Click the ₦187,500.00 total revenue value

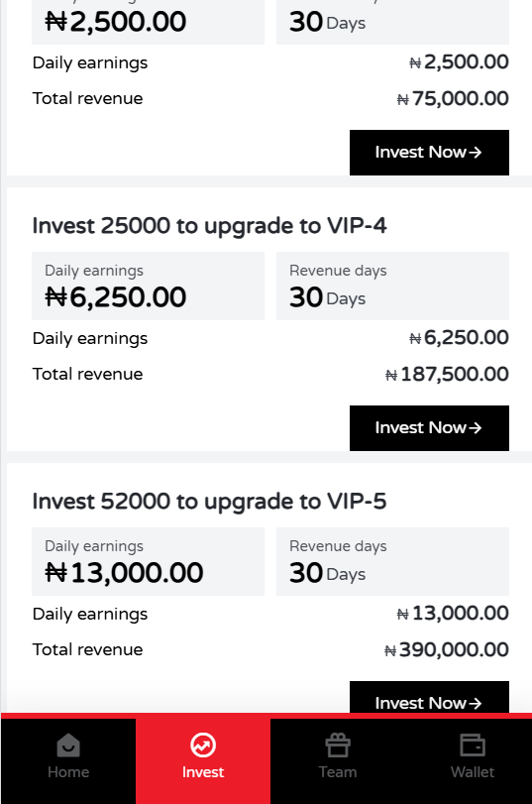pyautogui.click(x=447, y=375)
